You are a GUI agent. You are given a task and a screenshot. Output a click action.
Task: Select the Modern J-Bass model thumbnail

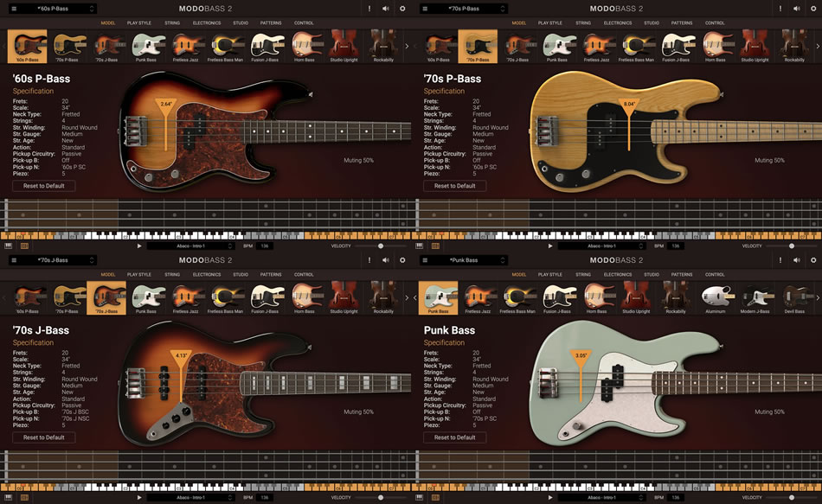[x=755, y=299]
